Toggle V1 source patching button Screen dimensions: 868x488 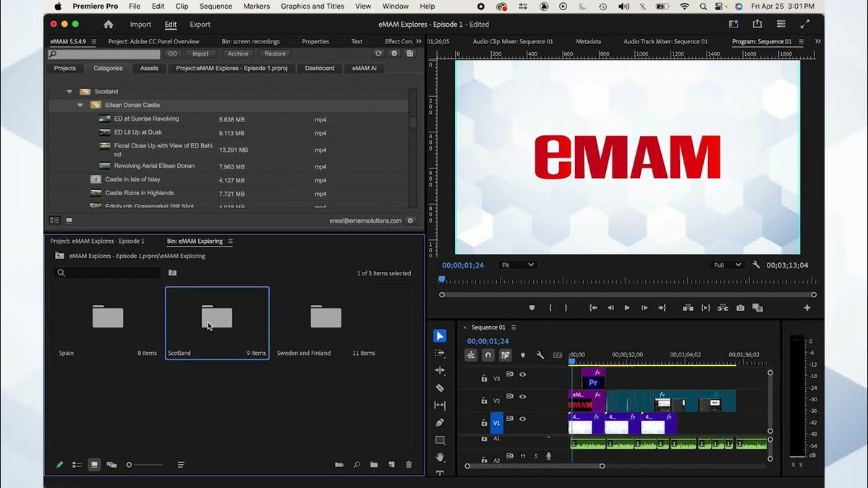tap(497, 423)
